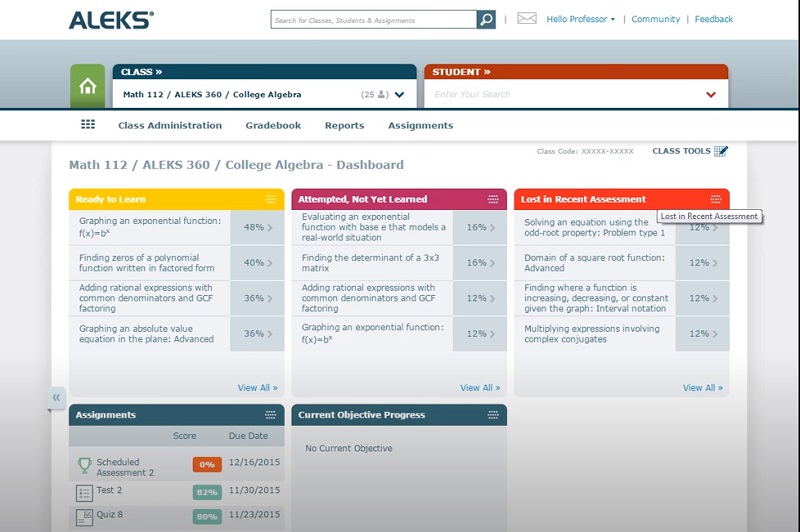Screen dimensions: 800x532
Task: Click the checklist icon next to Quiz 8
Action: [x=84, y=517]
